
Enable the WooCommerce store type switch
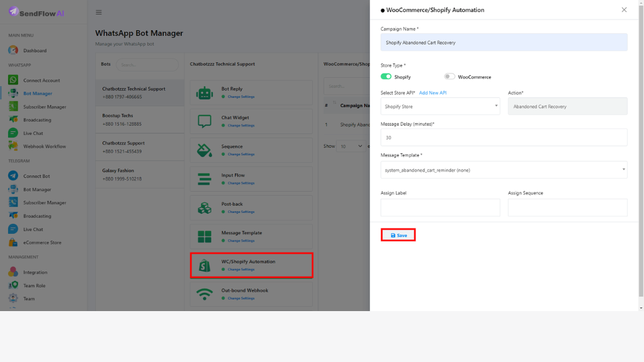450,76
